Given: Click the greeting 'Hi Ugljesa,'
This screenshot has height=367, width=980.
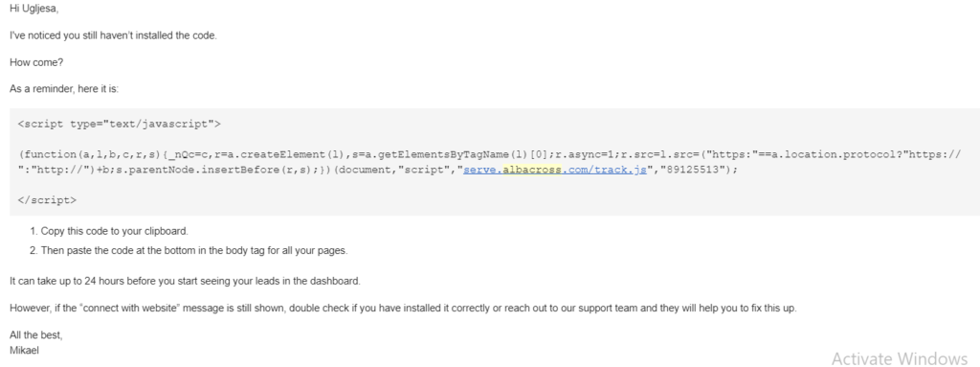Looking at the screenshot, I should click(x=33, y=10).
